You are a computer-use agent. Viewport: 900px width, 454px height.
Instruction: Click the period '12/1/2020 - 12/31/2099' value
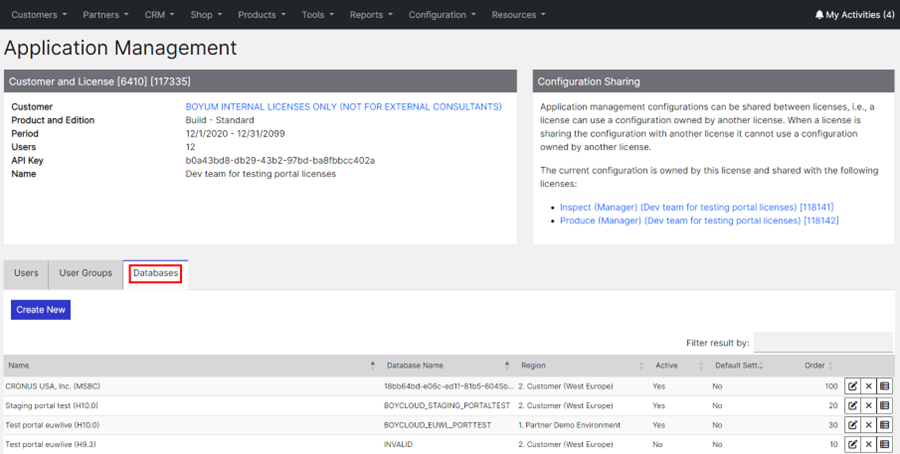(235, 134)
